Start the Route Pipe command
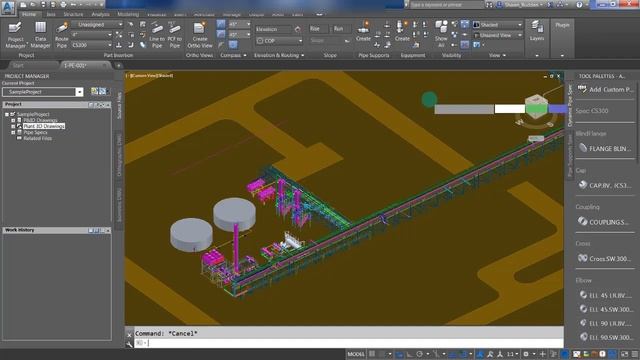The height and width of the screenshot is (360, 640). (62, 35)
